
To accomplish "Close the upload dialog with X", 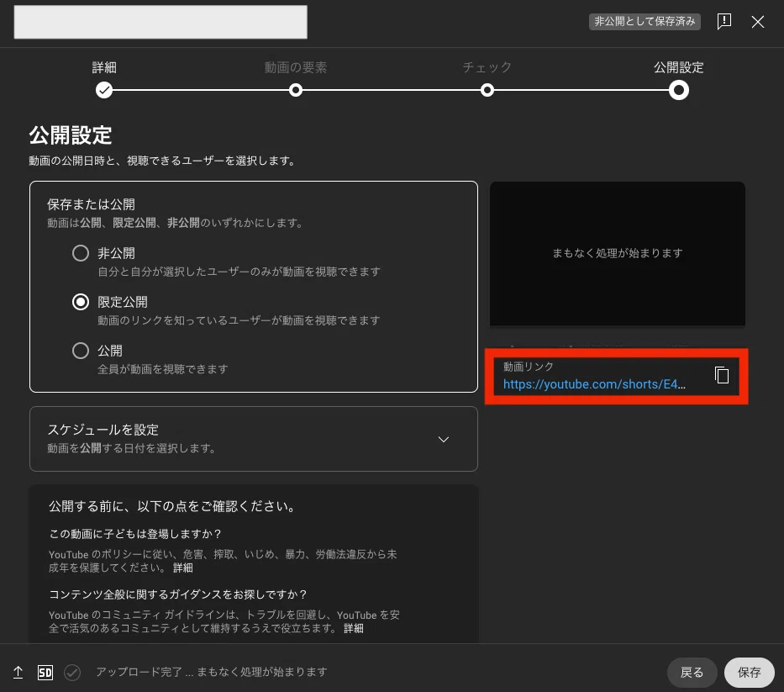I will tap(757, 22).
